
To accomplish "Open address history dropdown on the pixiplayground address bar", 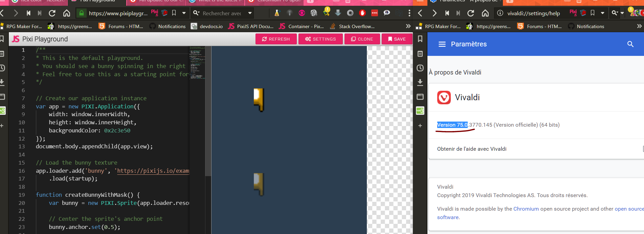I will point(184,13).
